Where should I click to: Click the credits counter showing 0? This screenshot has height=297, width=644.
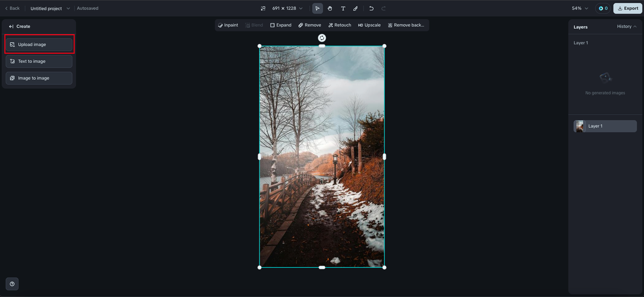[603, 9]
